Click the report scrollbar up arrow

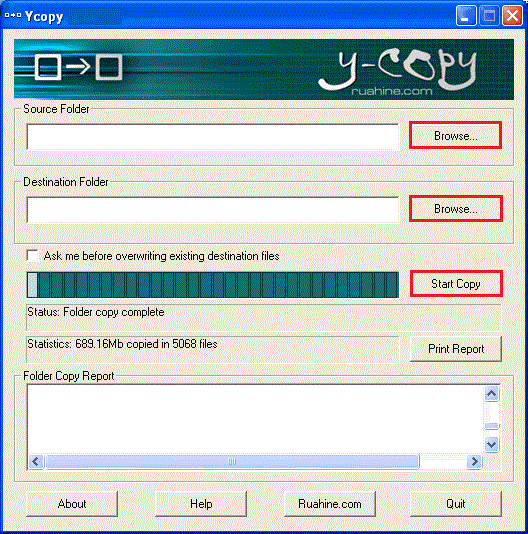click(492, 394)
